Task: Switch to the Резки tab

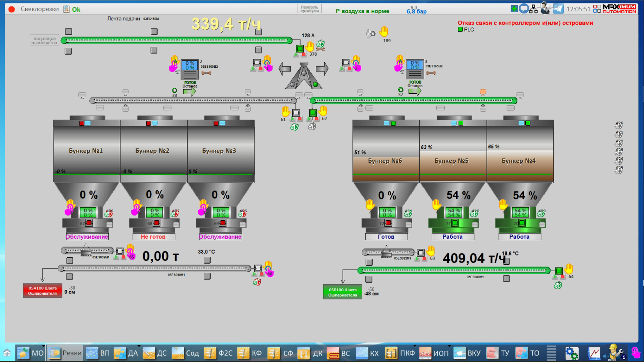Action: pyautogui.click(x=65, y=353)
